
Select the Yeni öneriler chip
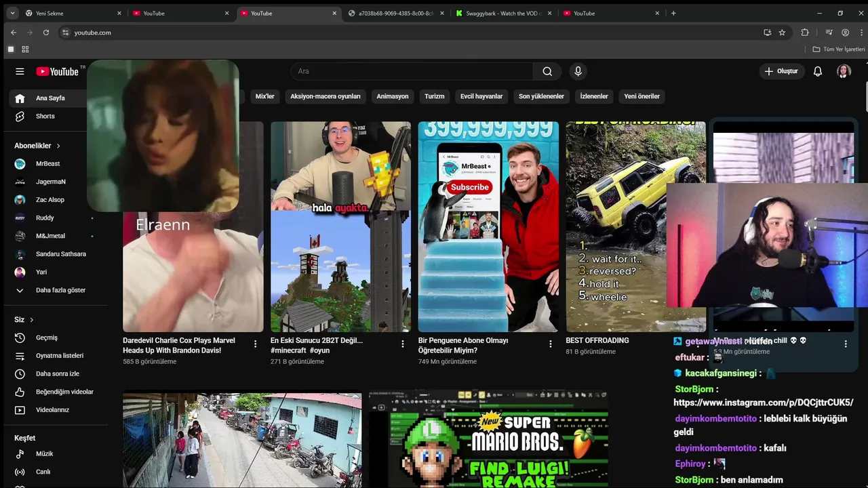642,96
